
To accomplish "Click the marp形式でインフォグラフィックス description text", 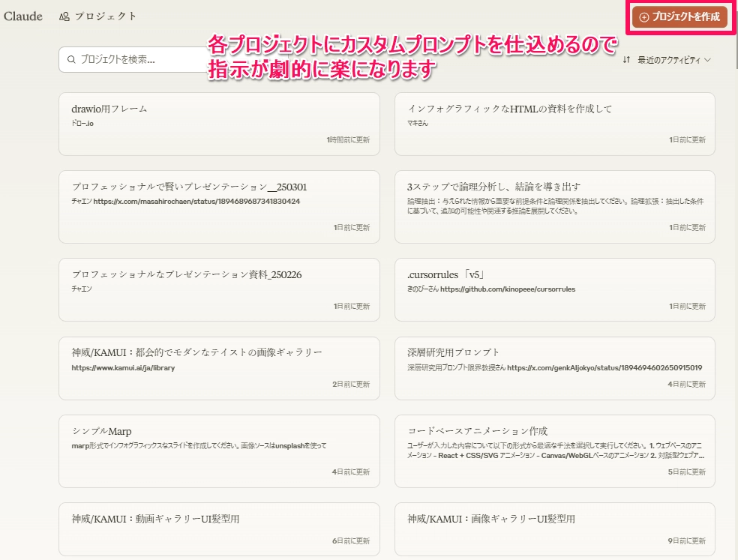I will click(x=199, y=445).
